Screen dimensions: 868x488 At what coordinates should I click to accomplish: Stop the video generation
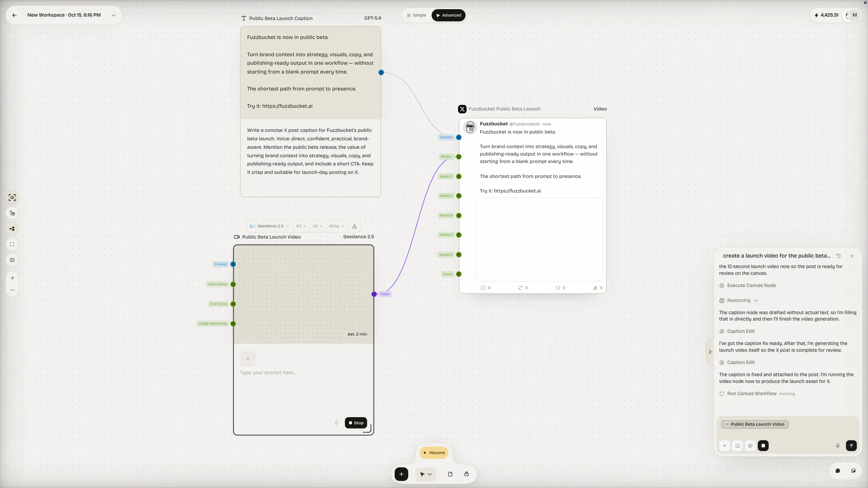pyautogui.click(x=356, y=423)
